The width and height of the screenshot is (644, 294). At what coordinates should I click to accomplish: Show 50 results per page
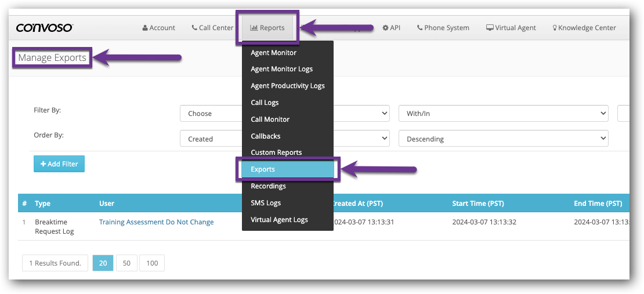coord(126,263)
